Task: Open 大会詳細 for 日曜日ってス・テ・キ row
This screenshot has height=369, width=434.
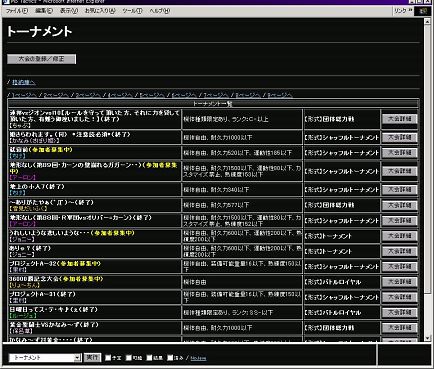Action: [400, 312]
